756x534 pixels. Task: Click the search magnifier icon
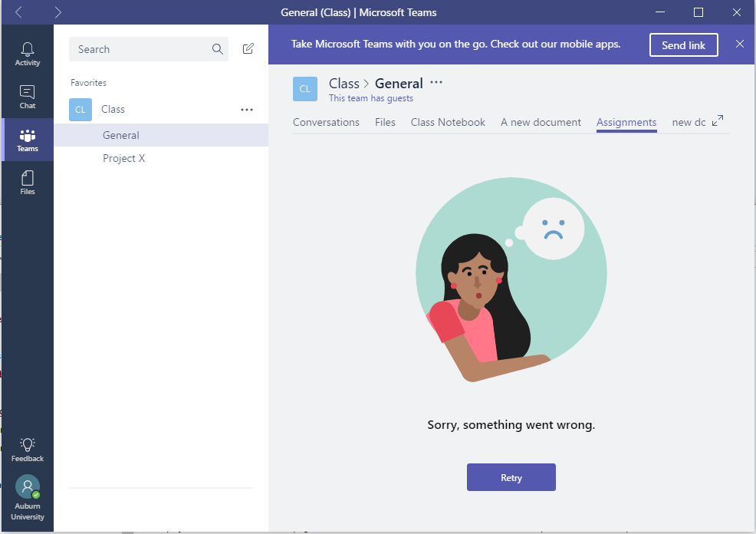218,49
